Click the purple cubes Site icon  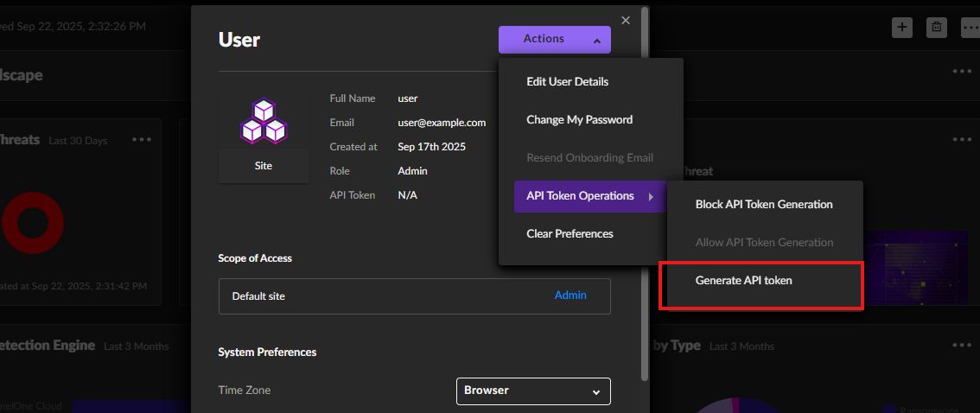264,122
